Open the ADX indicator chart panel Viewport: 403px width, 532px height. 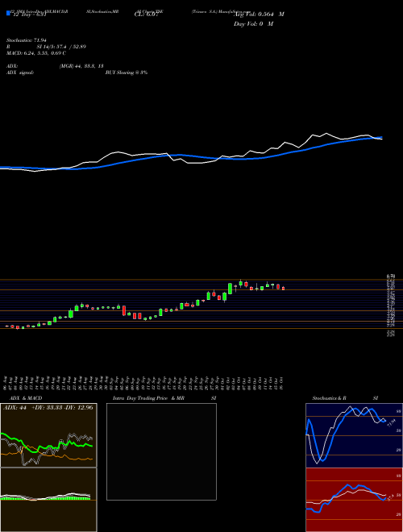pos(48,435)
